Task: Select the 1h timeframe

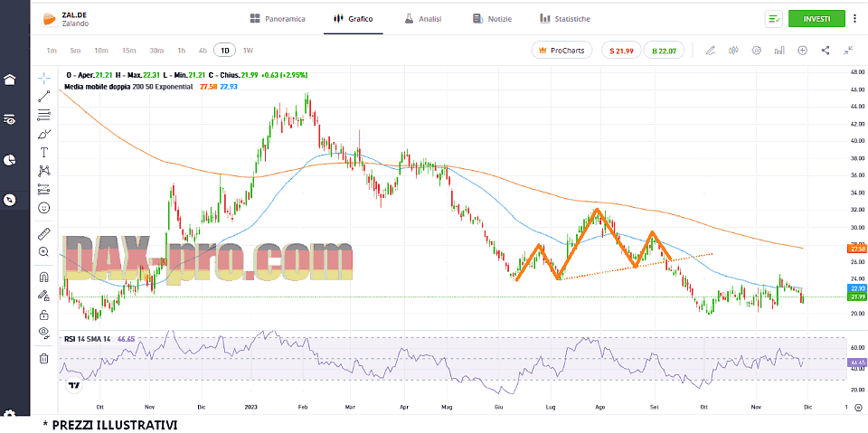Action: coord(182,51)
